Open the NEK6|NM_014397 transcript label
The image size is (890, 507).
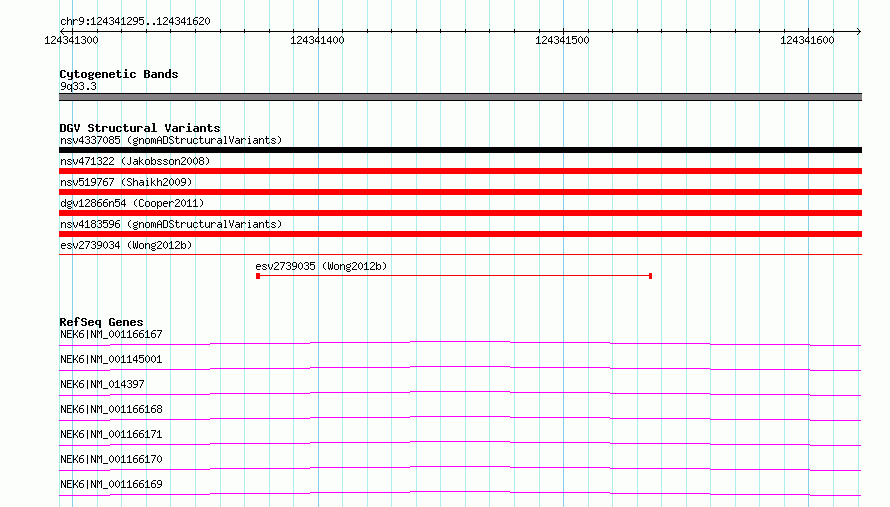(102, 384)
